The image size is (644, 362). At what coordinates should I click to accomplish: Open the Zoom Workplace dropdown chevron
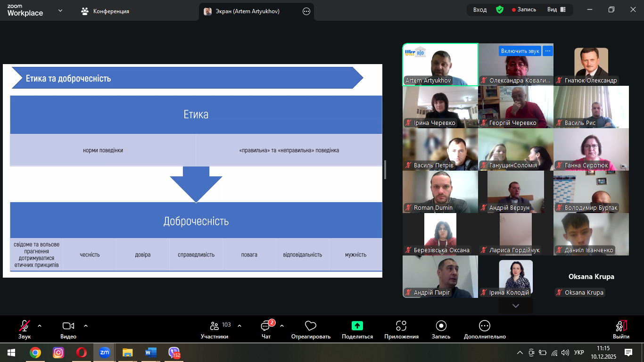coord(60,10)
